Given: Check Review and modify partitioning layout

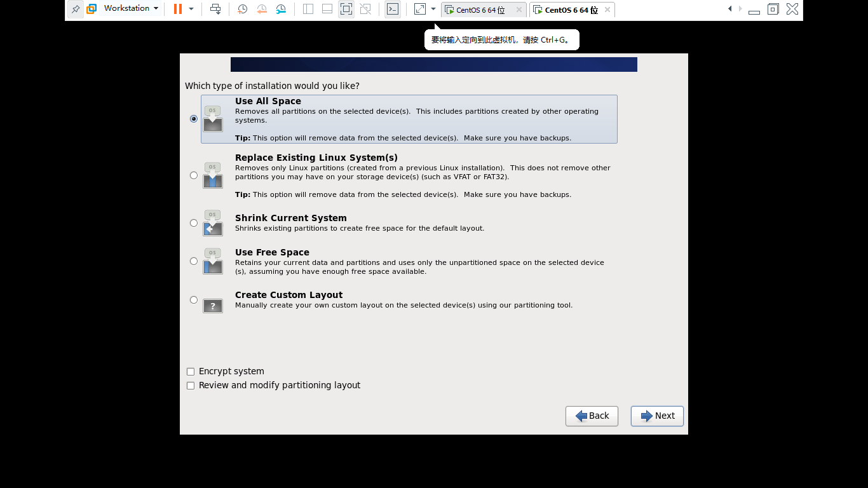Looking at the screenshot, I should click(x=191, y=385).
